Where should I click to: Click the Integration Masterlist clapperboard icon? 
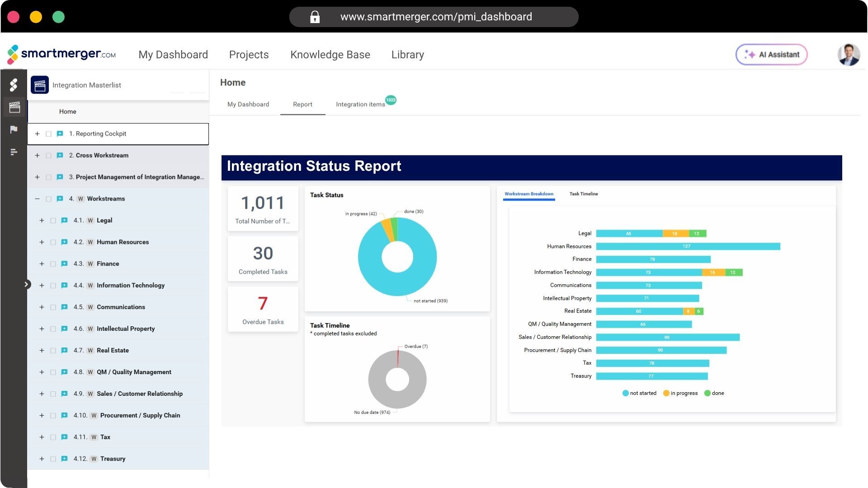[x=40, y=85]
